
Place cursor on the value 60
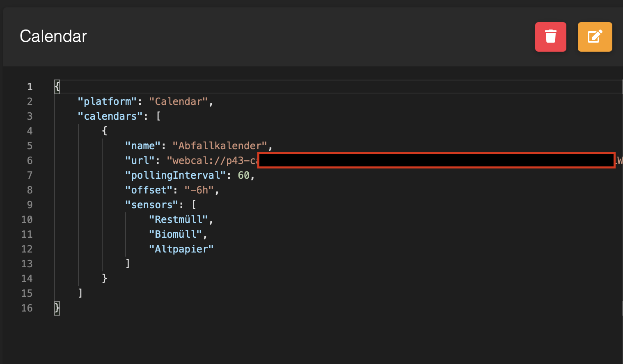(x=243, y=175)
